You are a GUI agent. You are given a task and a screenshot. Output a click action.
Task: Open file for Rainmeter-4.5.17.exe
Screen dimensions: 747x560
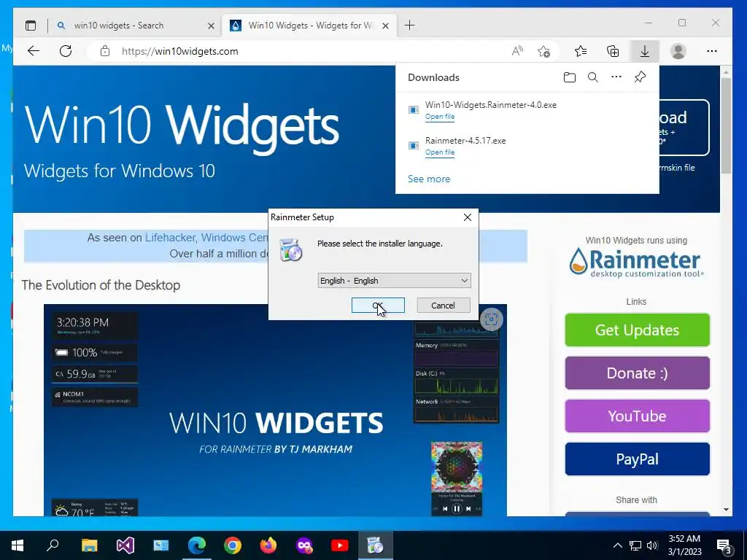pos(440,152)
